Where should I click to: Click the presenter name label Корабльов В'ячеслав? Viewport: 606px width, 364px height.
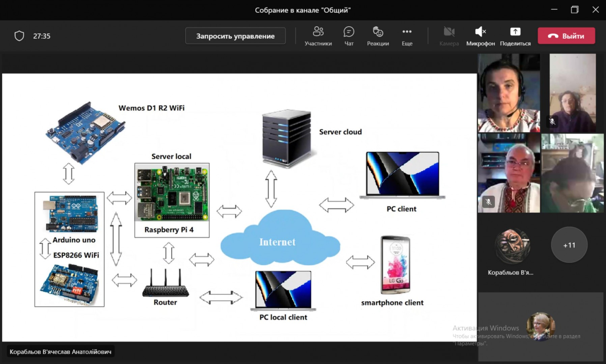60,352
